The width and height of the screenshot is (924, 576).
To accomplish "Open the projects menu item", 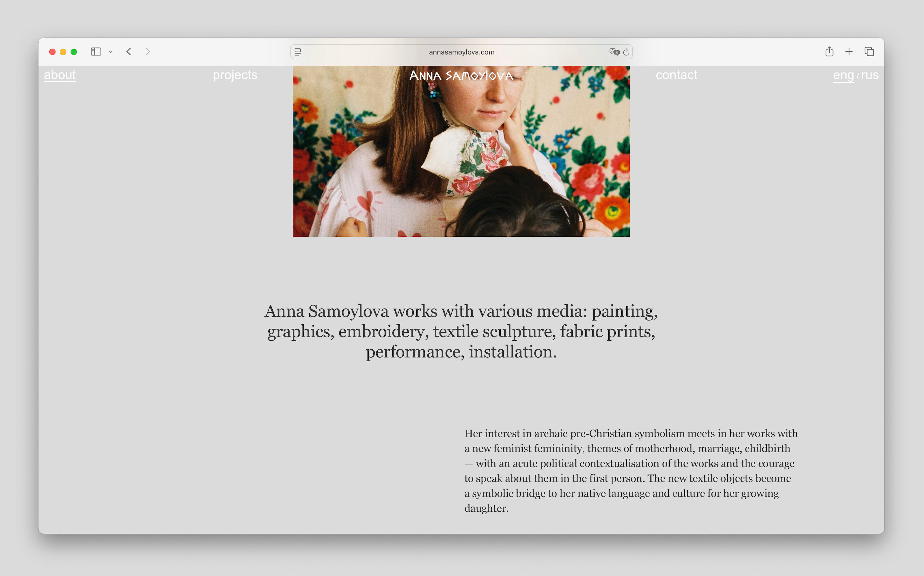I will 235,75.
